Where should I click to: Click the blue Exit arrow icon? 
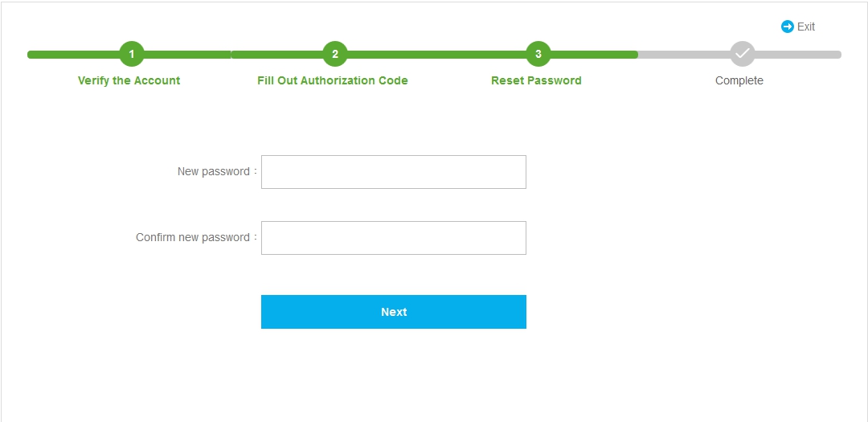tap(787, 27)
